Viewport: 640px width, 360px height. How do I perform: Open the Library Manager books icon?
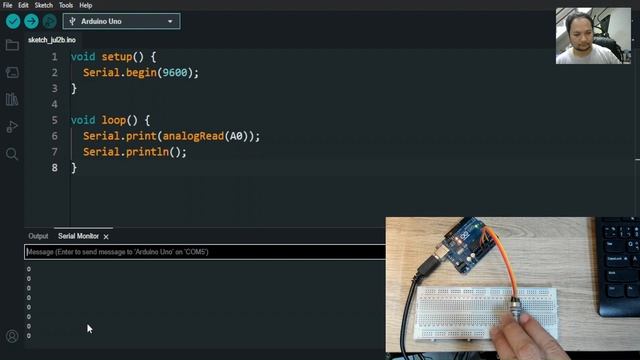tap(12, 99)
